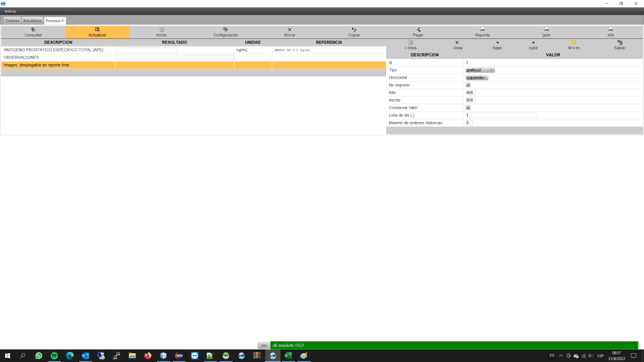Click the Maximo de ordenes historicas field

469,123
